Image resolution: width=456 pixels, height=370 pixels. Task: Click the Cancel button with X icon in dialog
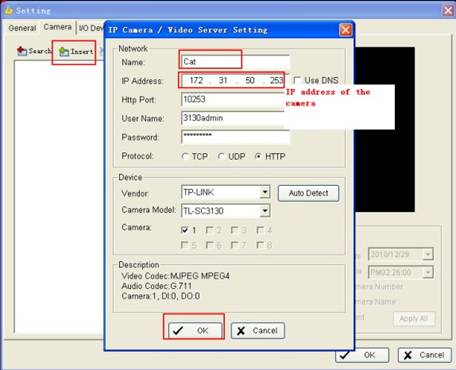258,330
